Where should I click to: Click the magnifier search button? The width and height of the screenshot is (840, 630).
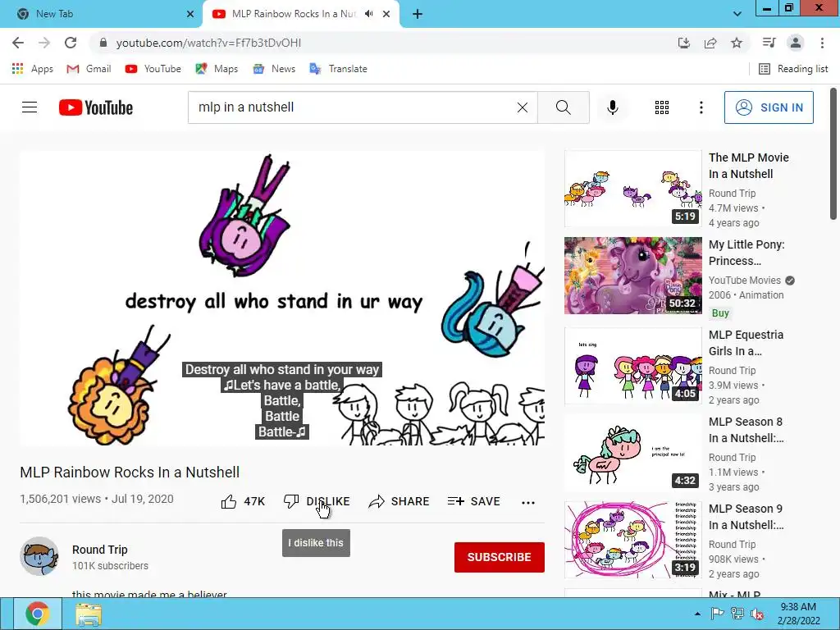tap(563, 107)
